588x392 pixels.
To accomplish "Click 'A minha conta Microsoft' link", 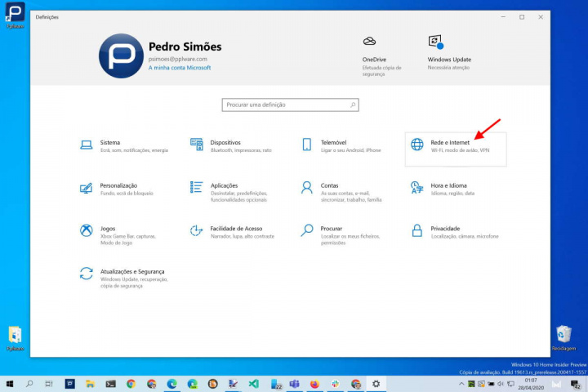I will (179, 68).
